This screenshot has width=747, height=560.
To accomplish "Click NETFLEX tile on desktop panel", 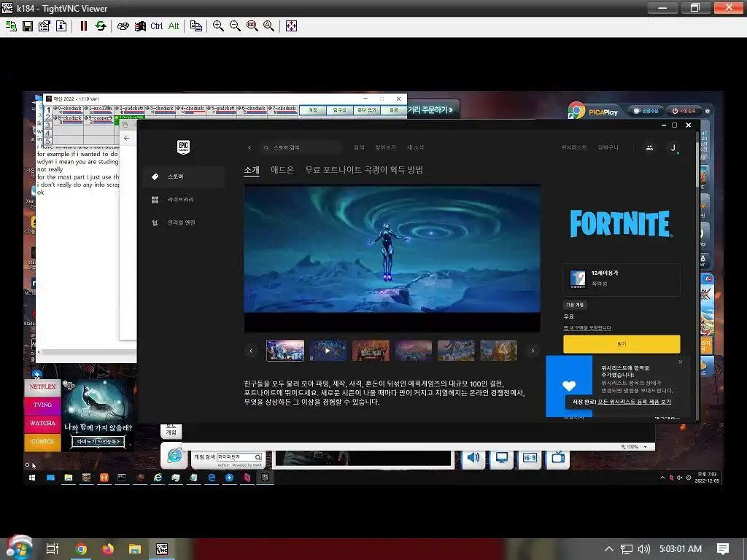I will (x=42, y=386).
